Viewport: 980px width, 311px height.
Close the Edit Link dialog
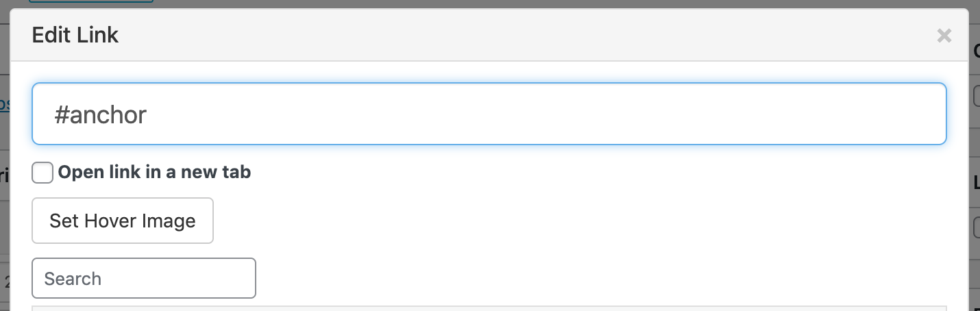(944, 36)
